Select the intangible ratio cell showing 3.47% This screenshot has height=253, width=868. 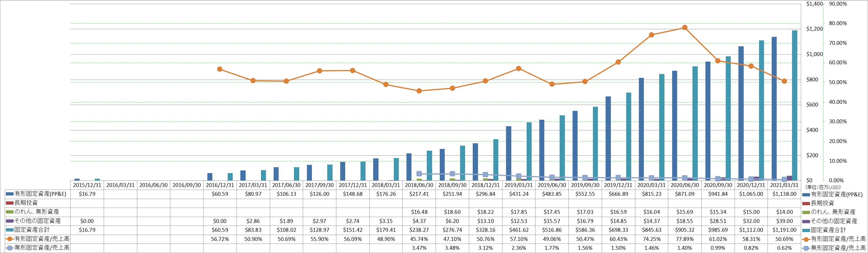point(419,248)
